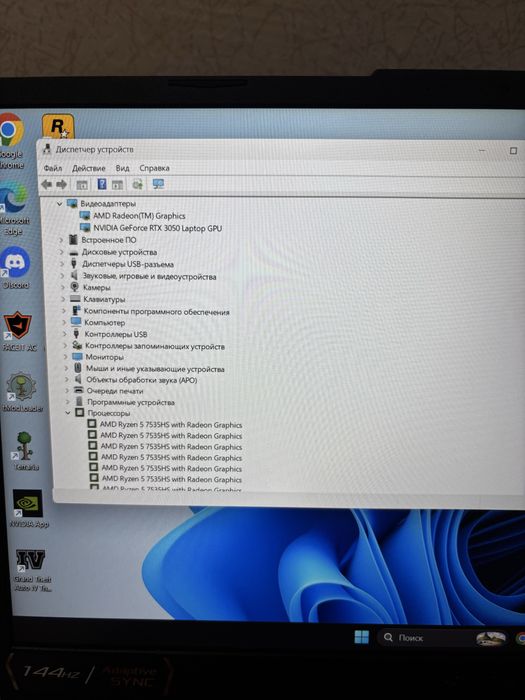Click the Процессоры chip icon
This screenshot has width=525, height=700.
click(x=79, y=413)
